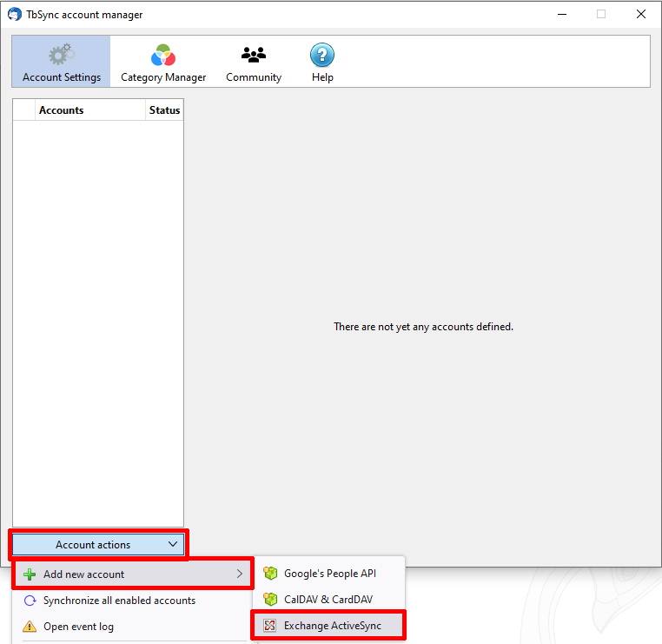Click 'There are not yet any accounts defined.' text
The width and height of the screenshot is (662, 644).
(423, 327)
